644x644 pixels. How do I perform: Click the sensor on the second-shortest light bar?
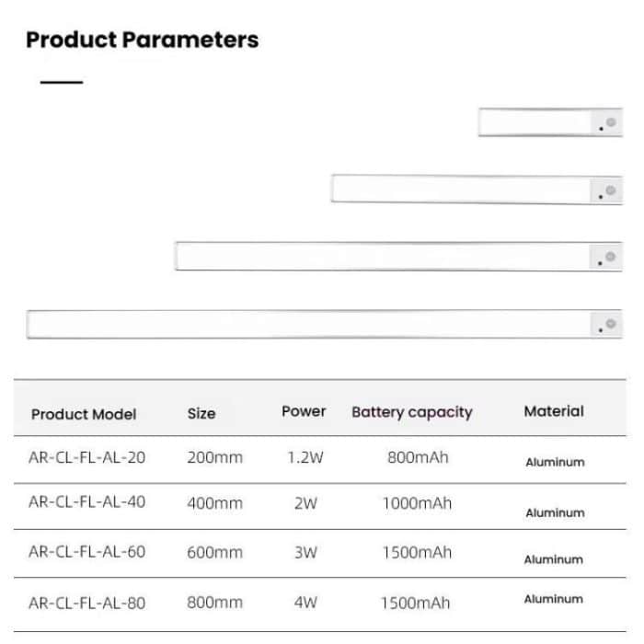pyautogui.click(x=611, y=190)
